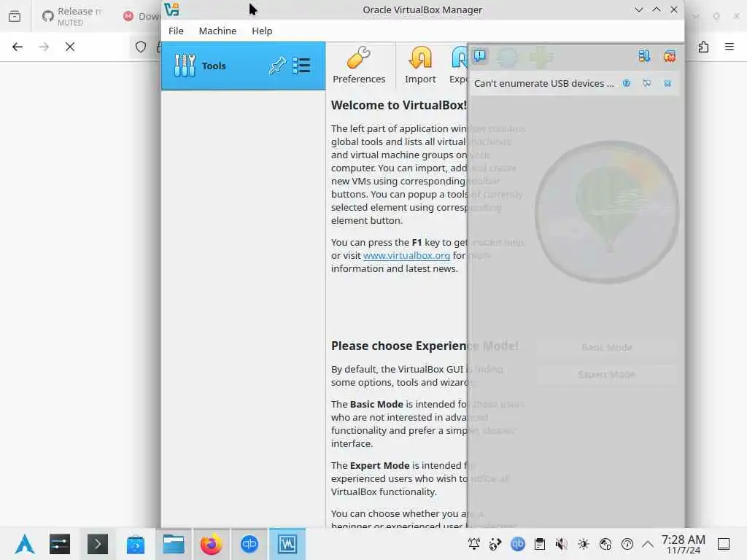Click the faded Basic Mode button

pos(606,347)
